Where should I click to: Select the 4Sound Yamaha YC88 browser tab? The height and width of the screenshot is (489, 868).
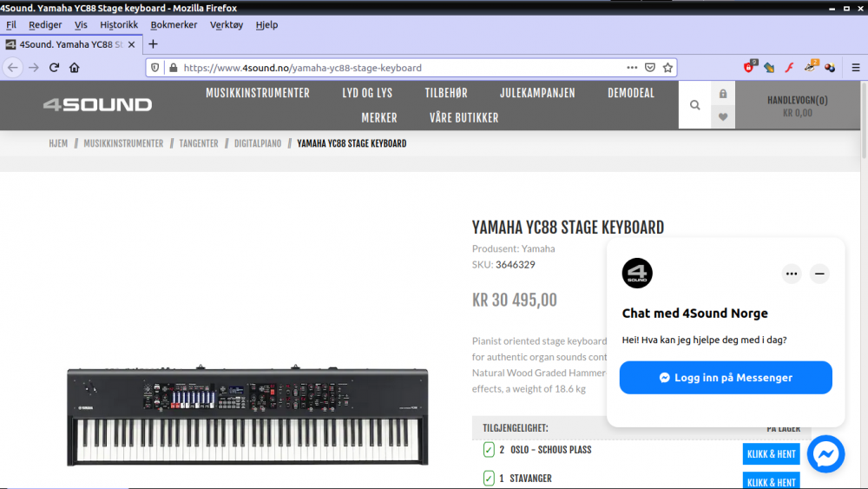click(x=71, y=44)
